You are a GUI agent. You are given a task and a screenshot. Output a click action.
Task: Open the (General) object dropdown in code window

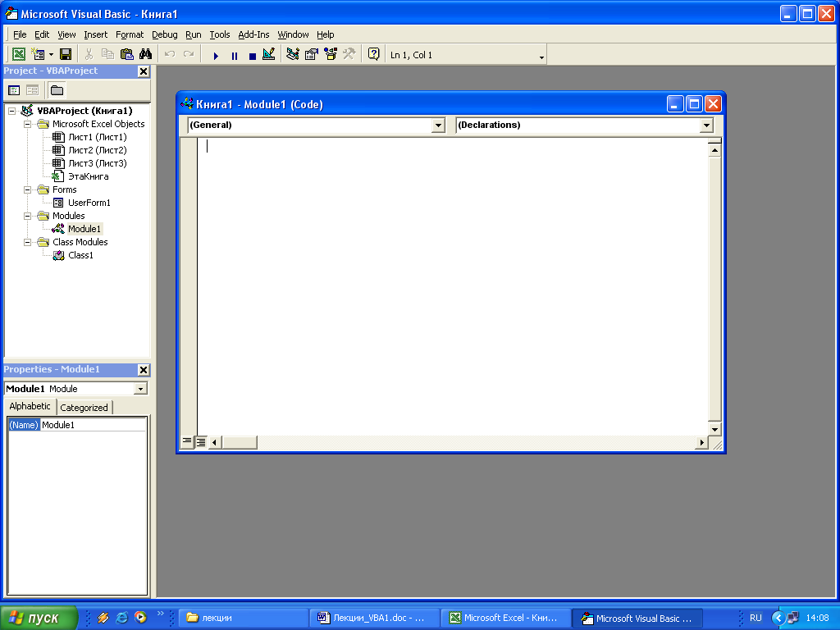pos(439,126)
